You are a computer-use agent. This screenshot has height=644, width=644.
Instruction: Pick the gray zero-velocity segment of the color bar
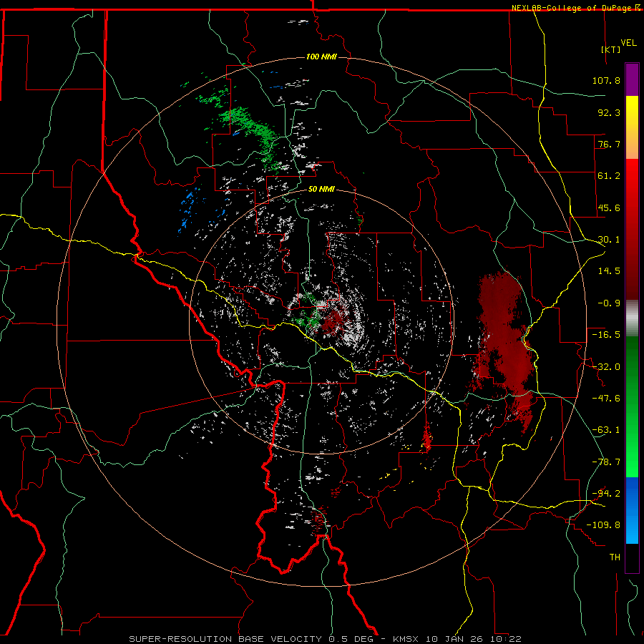tap(632, 318)
